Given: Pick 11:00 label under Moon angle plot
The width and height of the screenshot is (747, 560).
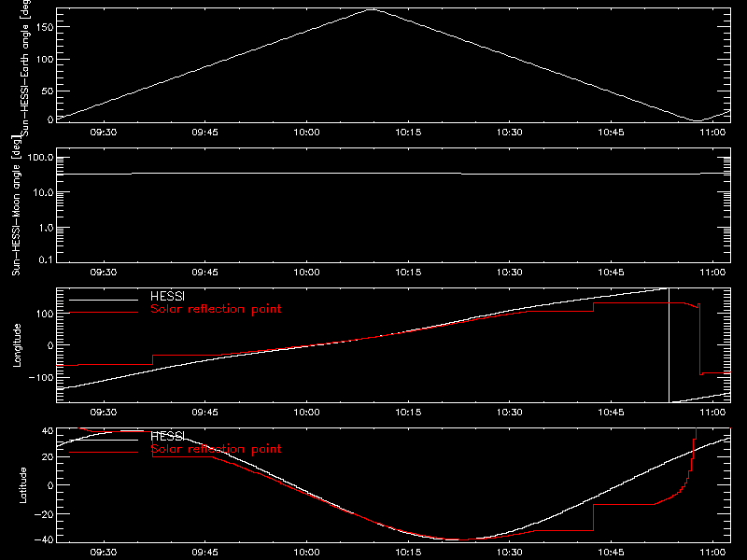Looking at the screenshot, I should pyautogui.click(x=712, y=273).
